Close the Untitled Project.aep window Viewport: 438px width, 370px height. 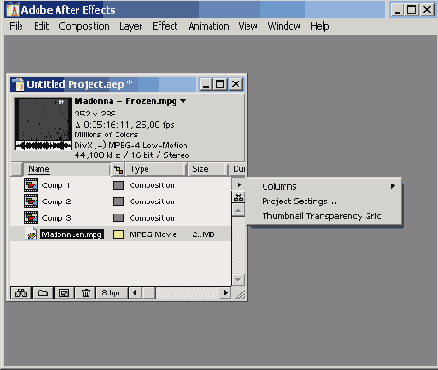tap(236, 84)
